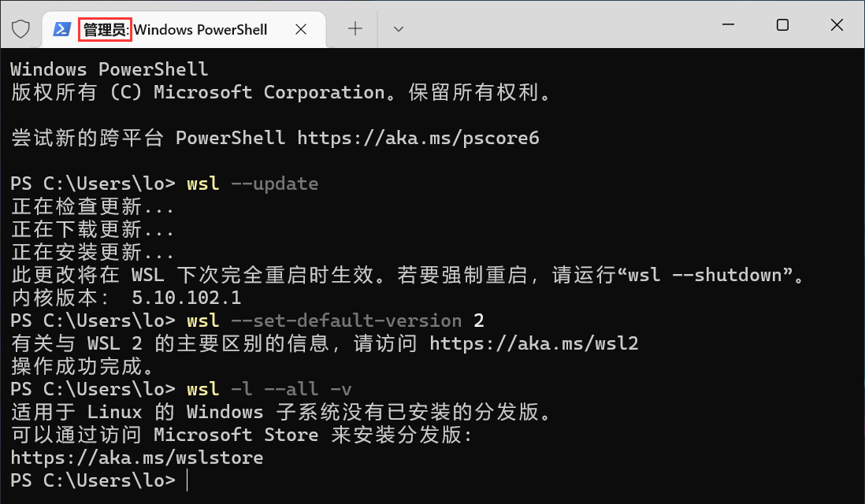The height and width of the screenshot is (504, 865).
Task: Click the 操作成功完成 output line
Action: [82, 366]
